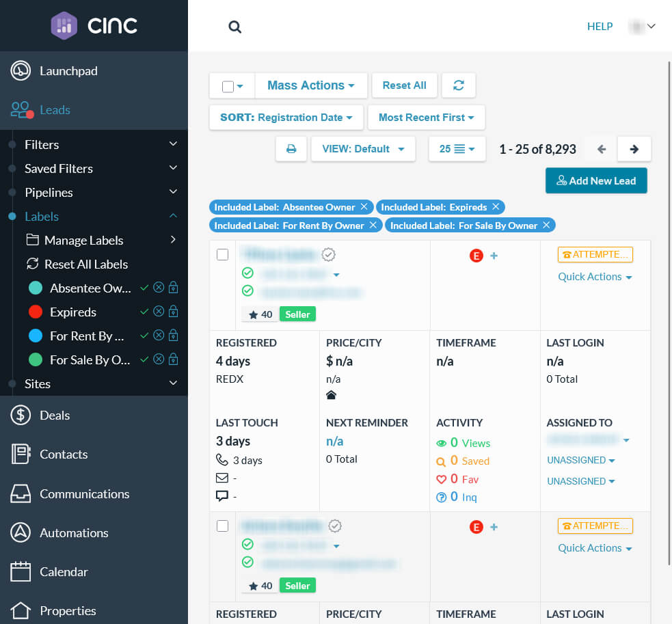Go to the next page of leads
Image resolution: width=672 pixels, height=624 pixels.
(x=634, y=148)
